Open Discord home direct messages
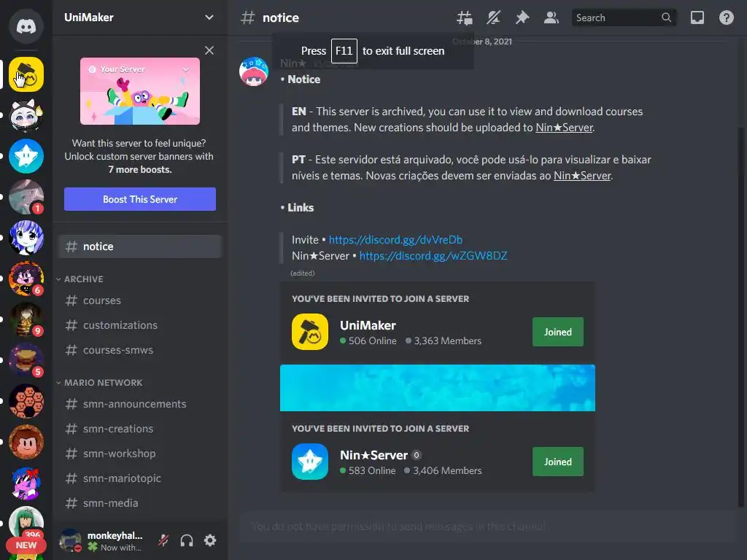The image size is (747, 560). (26, 26)
